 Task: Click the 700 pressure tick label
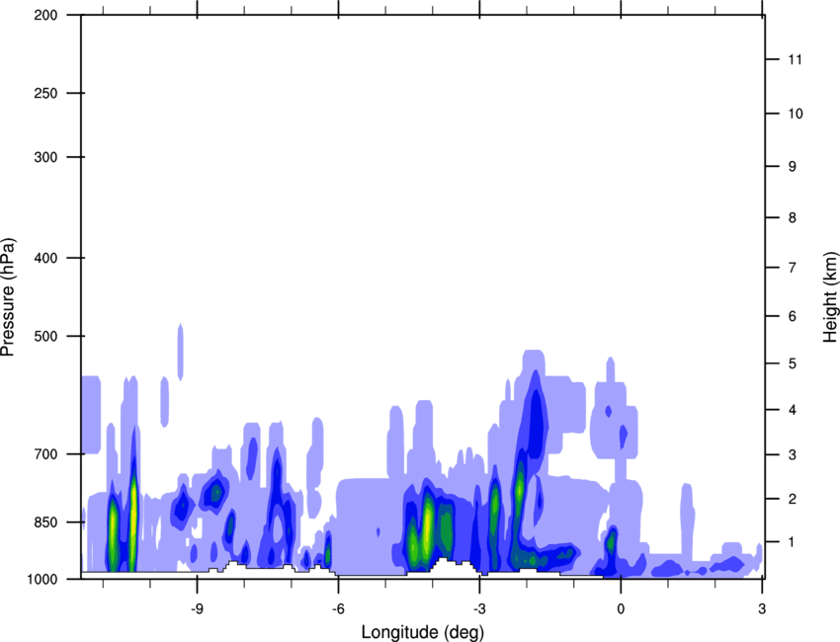(x=45, y=454)
